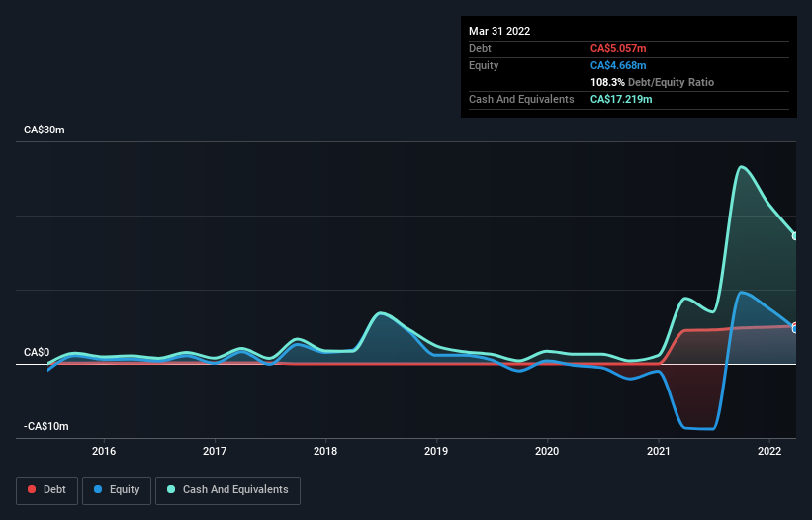Click the red Debt legend dot

point(32,489)
